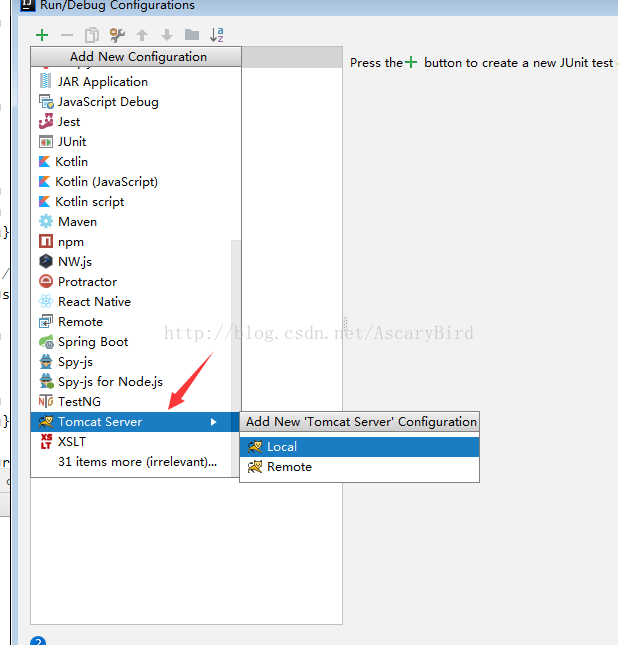Click the Protractor icon
Screen dimensions: 618x645
point(46,281)
